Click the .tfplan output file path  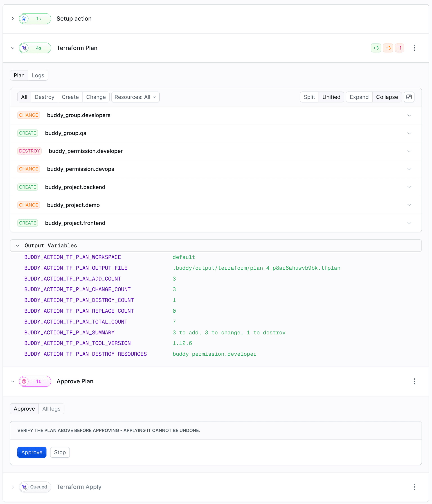click(256, 268)
